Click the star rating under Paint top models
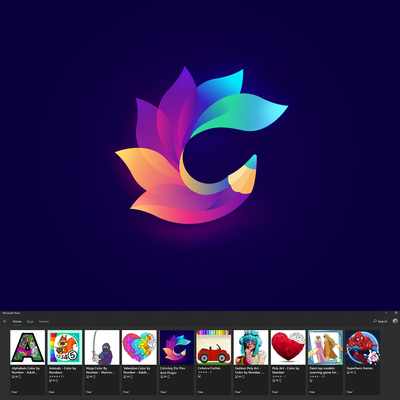Screen dimensions: 400x400 [317, 376]
